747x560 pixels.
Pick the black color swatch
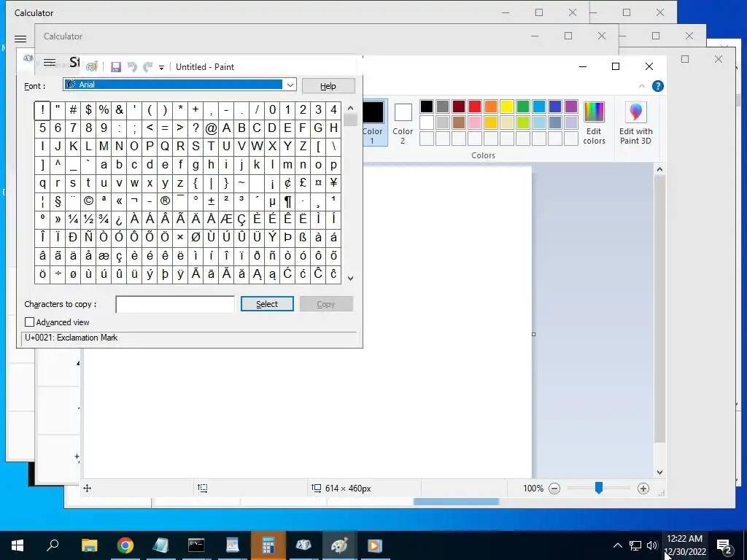pos(427,106)
